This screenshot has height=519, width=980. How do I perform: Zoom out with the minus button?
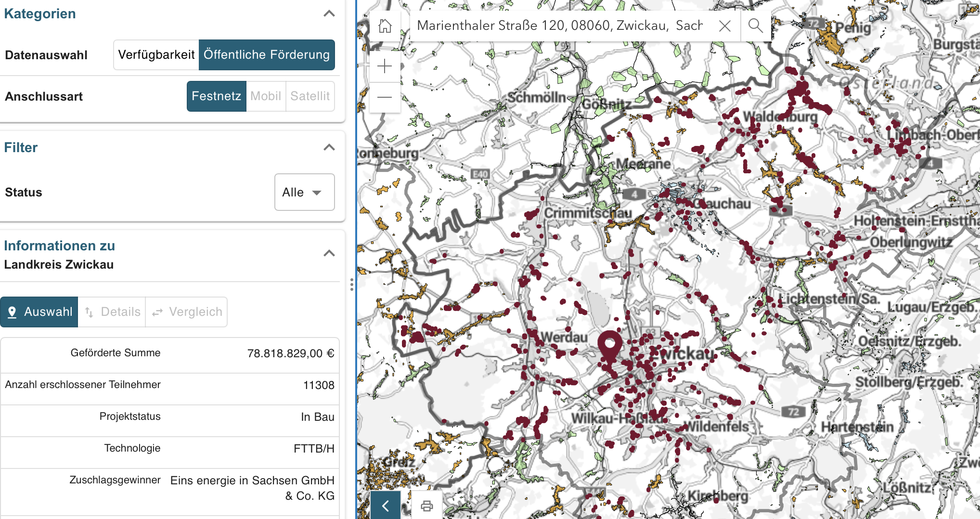tap(385, 97)
